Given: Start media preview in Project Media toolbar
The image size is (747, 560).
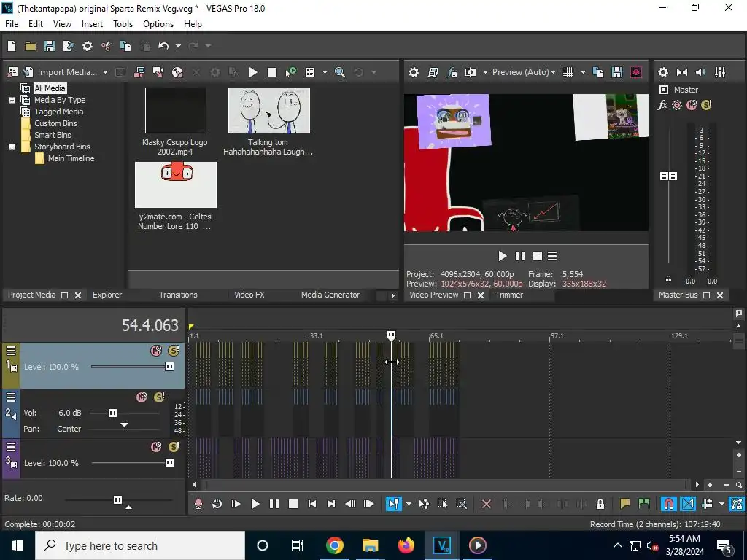Looking at the screenshot, I should click(x=253, y=72).
